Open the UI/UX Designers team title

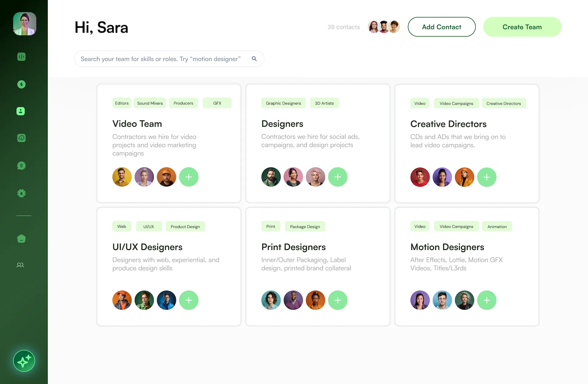(x=147, y=247)
